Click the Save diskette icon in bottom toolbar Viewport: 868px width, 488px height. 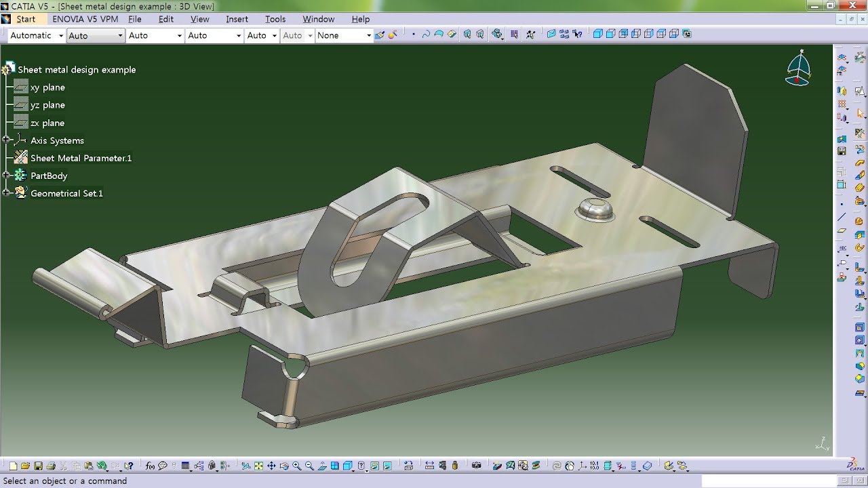(x=38, y=466)
